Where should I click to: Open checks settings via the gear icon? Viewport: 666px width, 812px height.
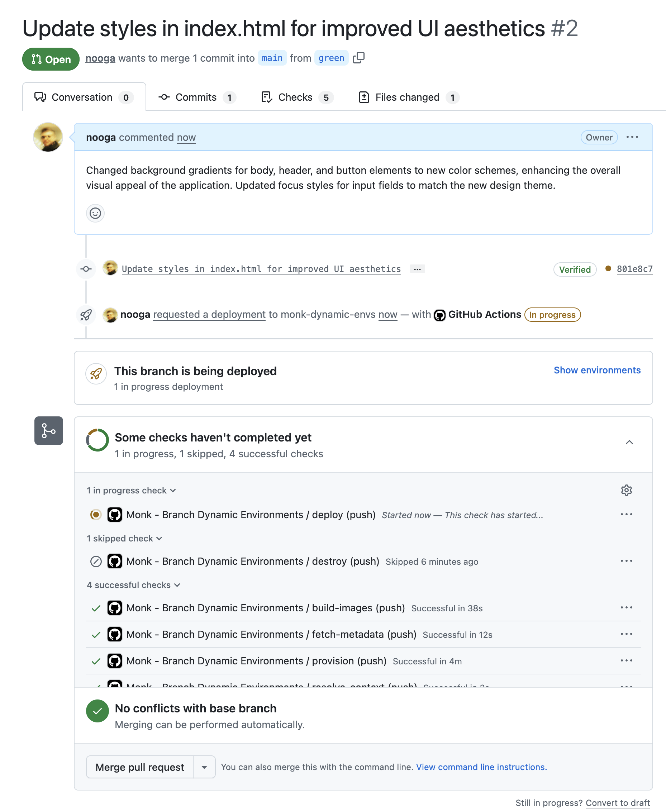[x=627, y=490]
